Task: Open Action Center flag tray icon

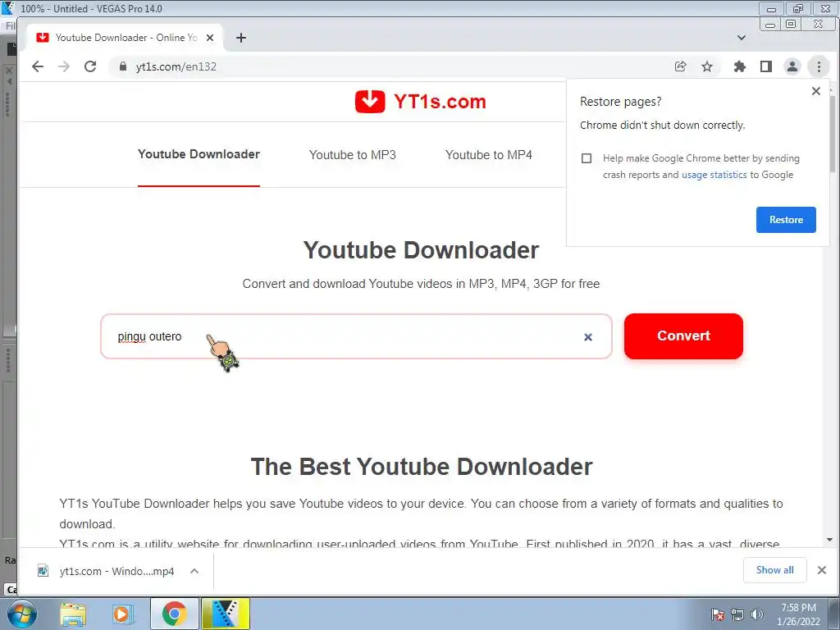Action: point(718,614)
